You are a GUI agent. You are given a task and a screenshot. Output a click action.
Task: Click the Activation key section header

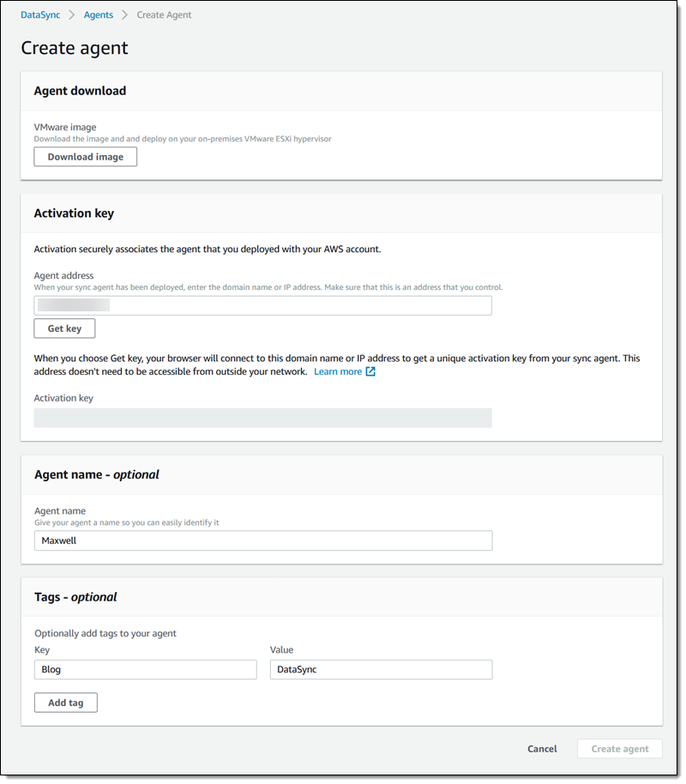point(74,214)
